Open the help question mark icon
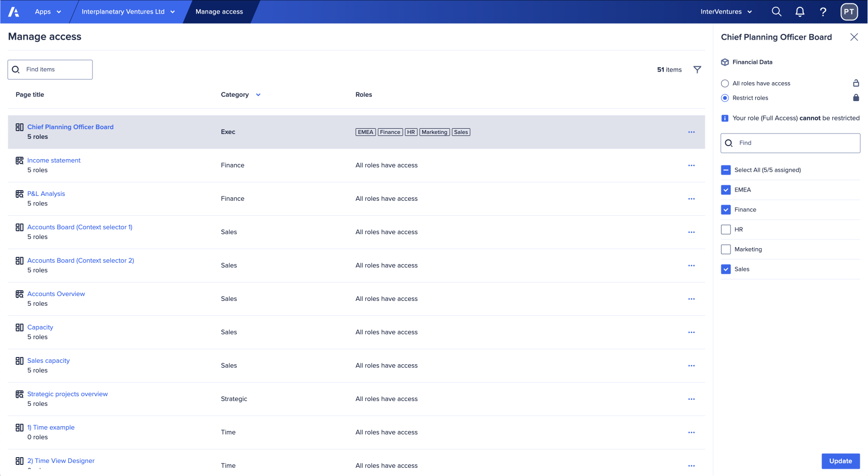 click(x=823, y=12)
